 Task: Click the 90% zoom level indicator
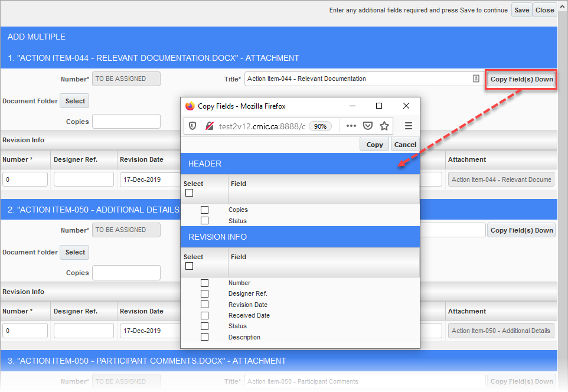pyautogui.click(x=320, y=126)
